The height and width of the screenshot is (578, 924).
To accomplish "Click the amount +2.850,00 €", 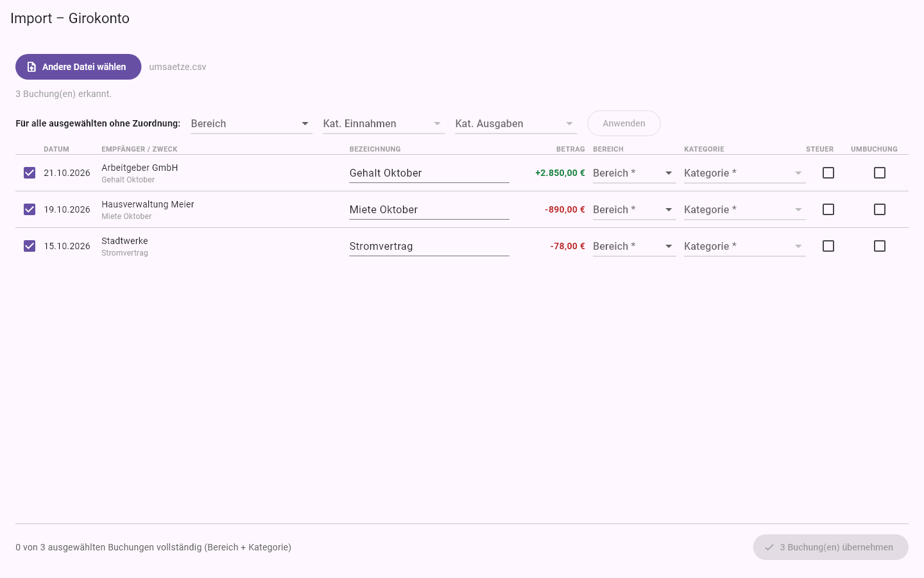I will tap(560, 173).
